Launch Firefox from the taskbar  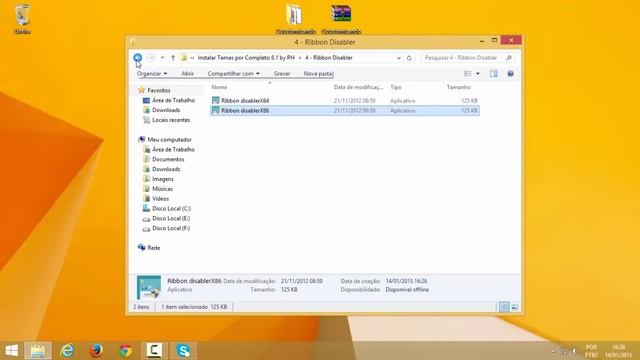(96, 351)
